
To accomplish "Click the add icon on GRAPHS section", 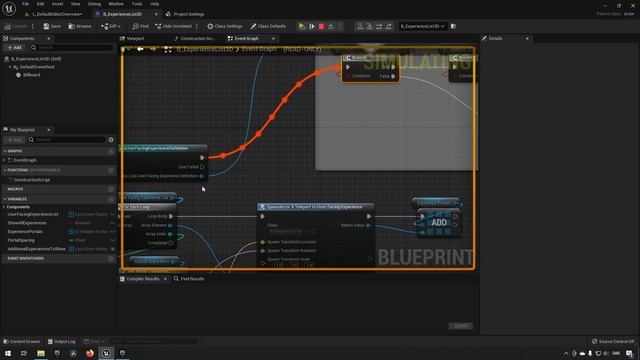I will tap(111, 151).
